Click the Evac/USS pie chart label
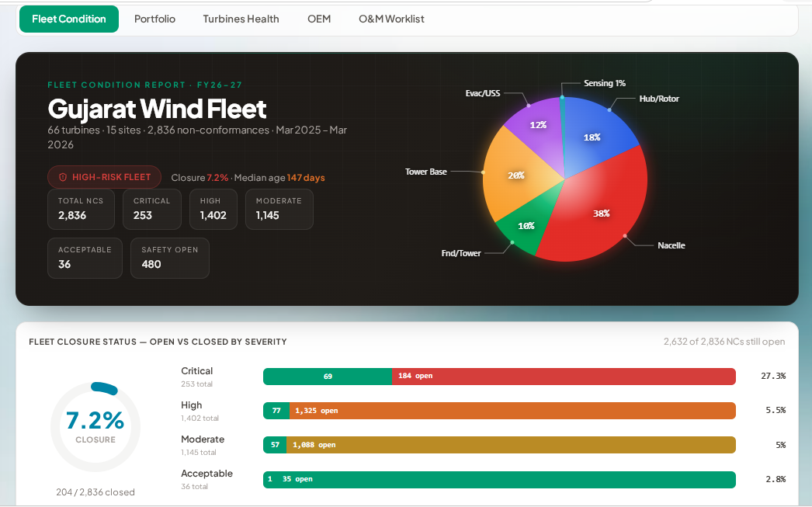 point(483,93)
